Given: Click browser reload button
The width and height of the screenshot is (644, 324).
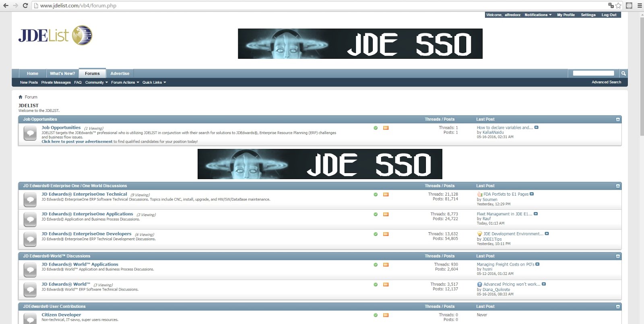Looking at the screenshot, I should 25,6.
